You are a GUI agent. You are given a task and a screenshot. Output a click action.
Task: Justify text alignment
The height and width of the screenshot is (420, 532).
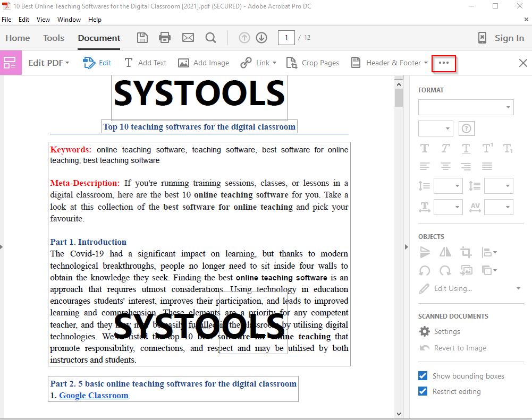pos(487,166)
